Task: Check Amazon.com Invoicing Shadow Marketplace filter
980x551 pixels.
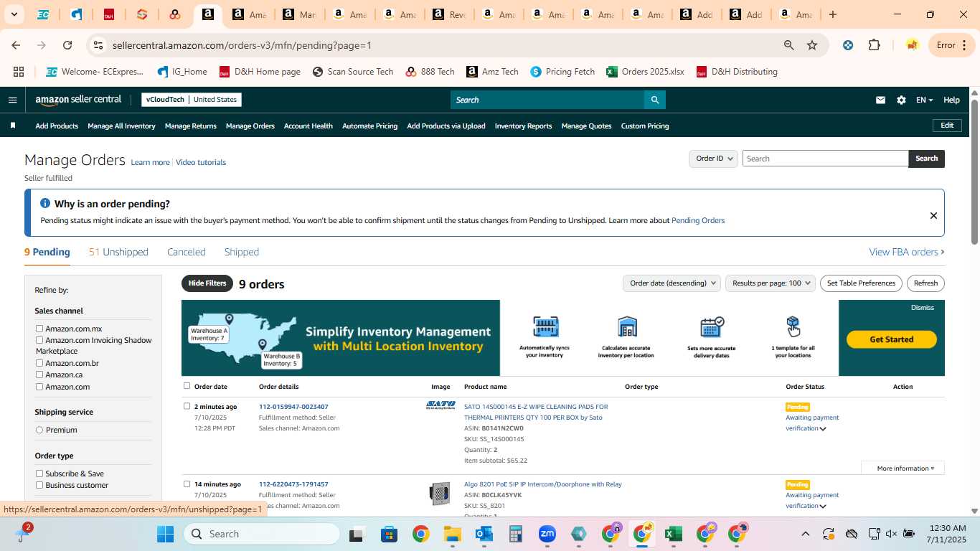Action: pos(39,340)
